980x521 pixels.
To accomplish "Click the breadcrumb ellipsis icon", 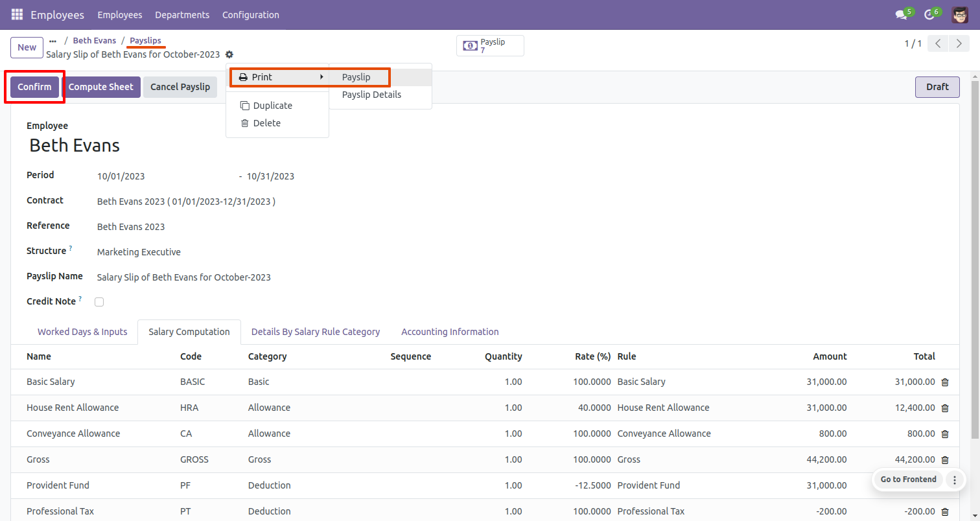I will pyautogui.click(x=52, y=40).
